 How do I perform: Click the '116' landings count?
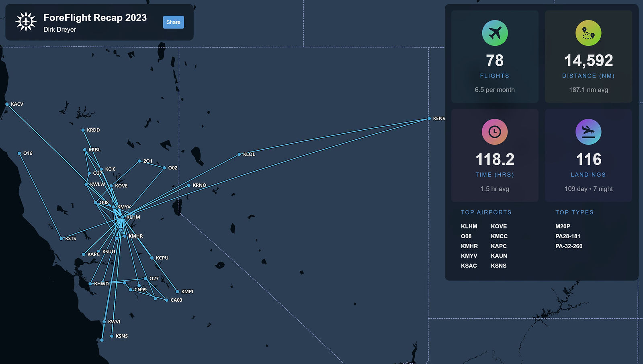(588, 160)
